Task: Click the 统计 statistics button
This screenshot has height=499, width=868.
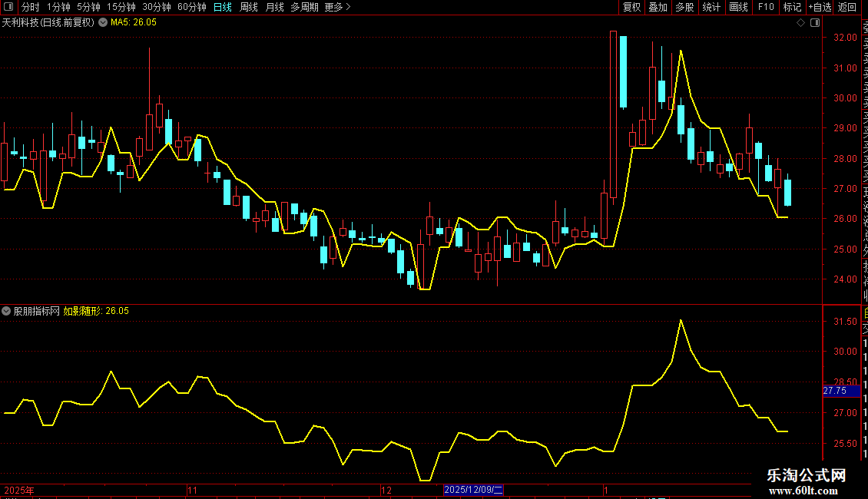Action: point(711,7)
